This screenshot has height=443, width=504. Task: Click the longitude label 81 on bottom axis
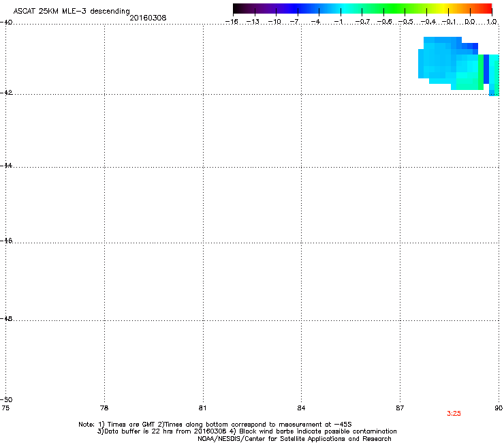(x=202, y=408)
